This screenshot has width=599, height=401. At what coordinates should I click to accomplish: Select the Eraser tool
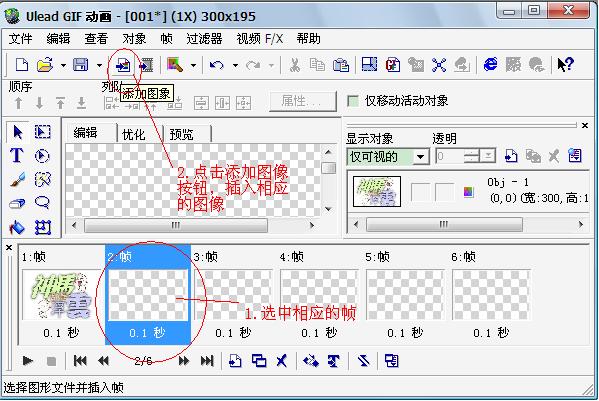point(17,204)
